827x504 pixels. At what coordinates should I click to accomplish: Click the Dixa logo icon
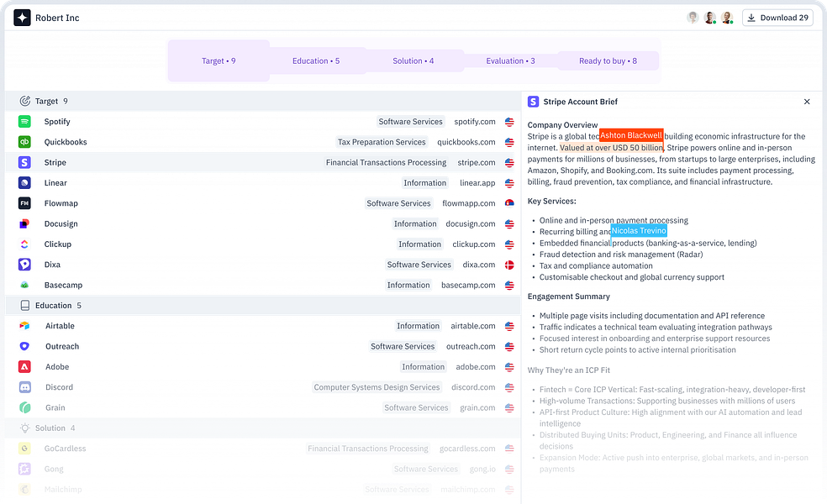pyautogui.click(x=24, y=265)
